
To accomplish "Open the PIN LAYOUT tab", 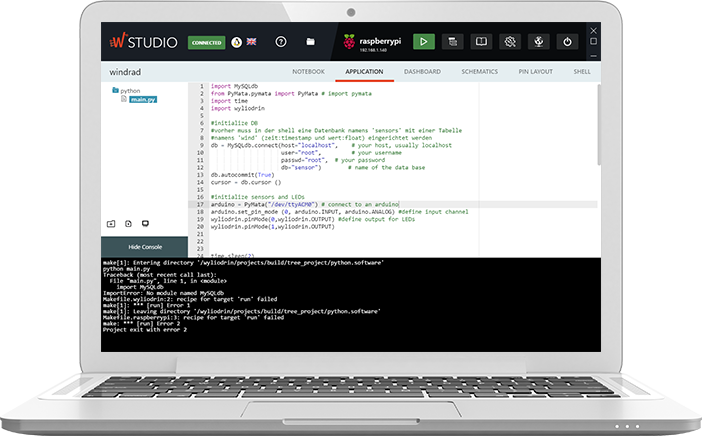I will point(536,72).
